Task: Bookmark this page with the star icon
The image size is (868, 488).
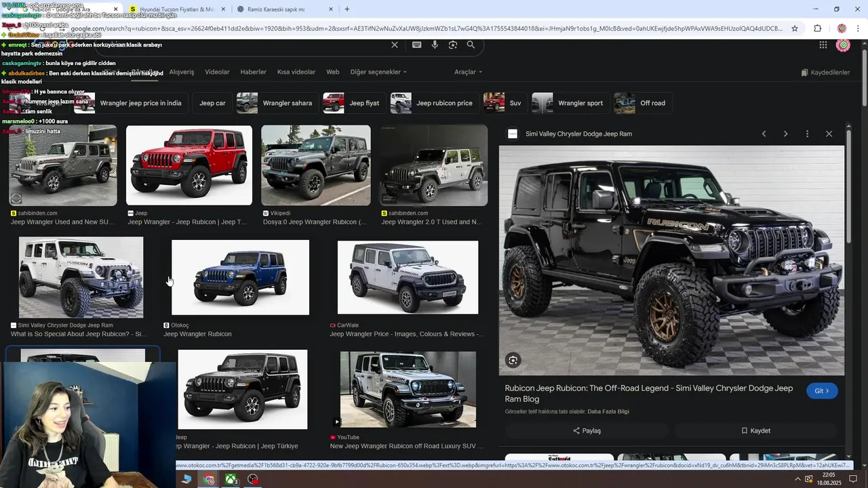Action: click(x=795, y=28)
